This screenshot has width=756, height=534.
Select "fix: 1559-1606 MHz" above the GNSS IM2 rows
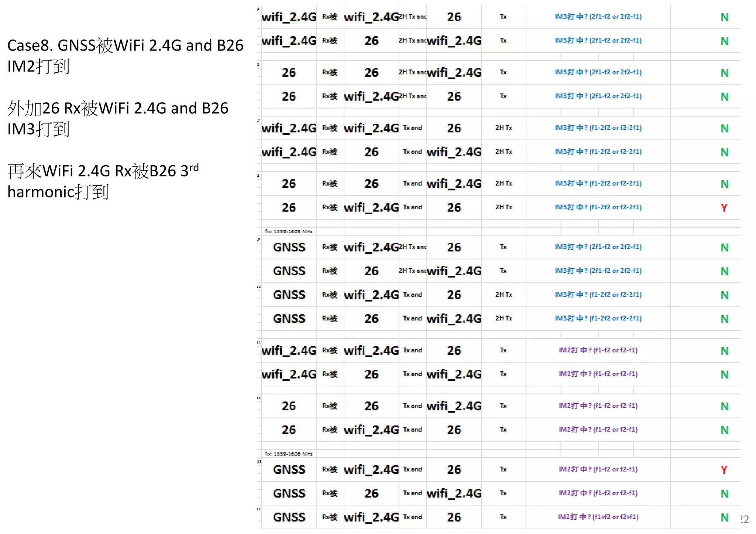coord(289,454)
